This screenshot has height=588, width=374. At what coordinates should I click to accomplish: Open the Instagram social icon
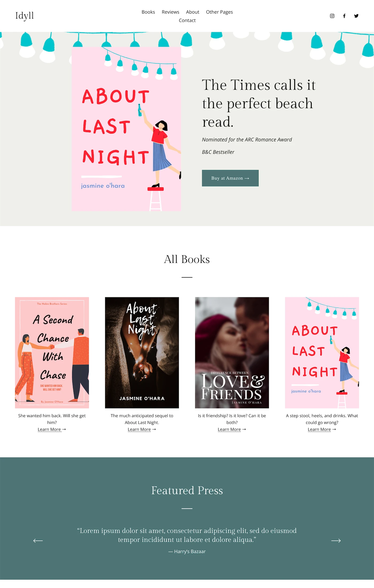[332, 16]
